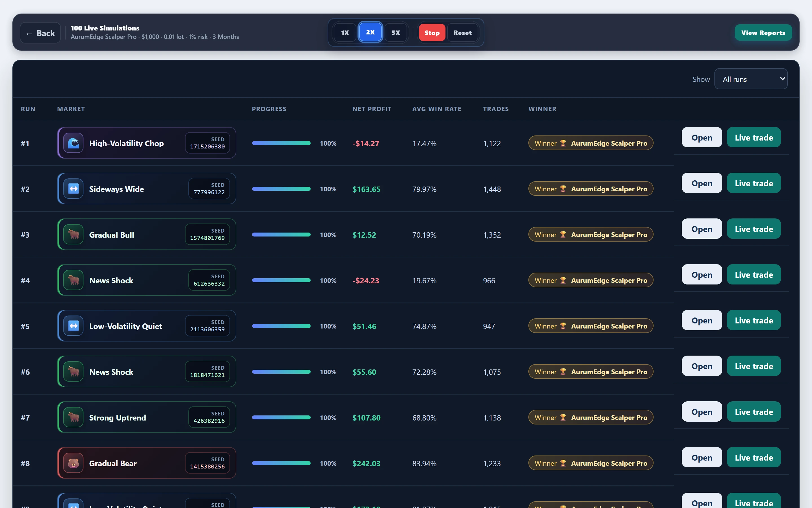
Task: Click the Sideways Wide arrows icon in run #2
Action: point(73,189)
